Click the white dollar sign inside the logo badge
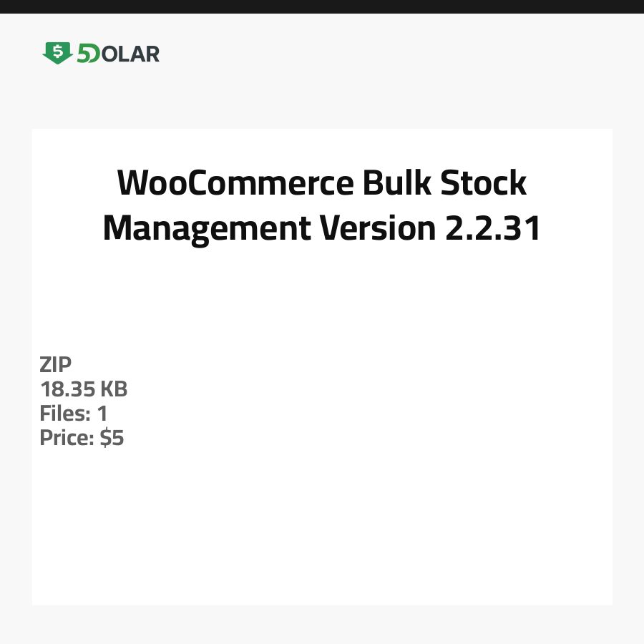The image size is (644, 644). [x=57, y=50]
